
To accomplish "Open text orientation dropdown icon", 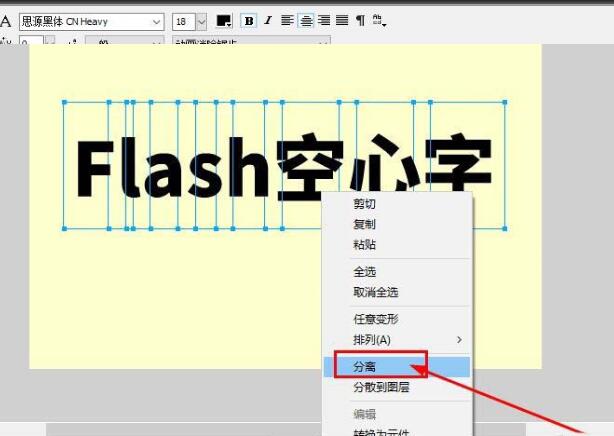I will [x=379, y=20].
